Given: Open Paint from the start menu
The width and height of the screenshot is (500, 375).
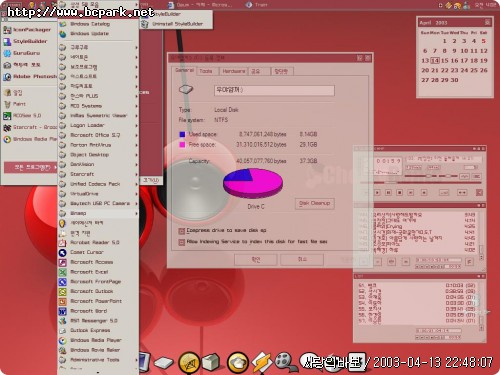Looking at the screenshot, I should [x=28, y=104].
